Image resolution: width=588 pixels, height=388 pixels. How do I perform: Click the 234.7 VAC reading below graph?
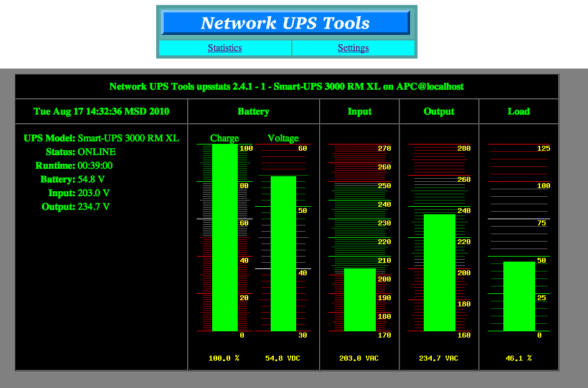pyautogui.click(x=439, y=358)
